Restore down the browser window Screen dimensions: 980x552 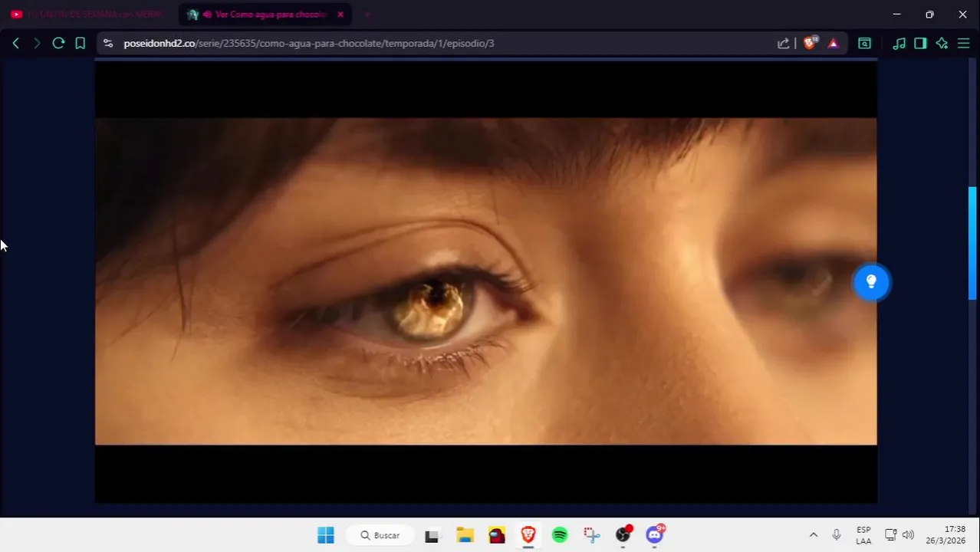pos(929,15)
